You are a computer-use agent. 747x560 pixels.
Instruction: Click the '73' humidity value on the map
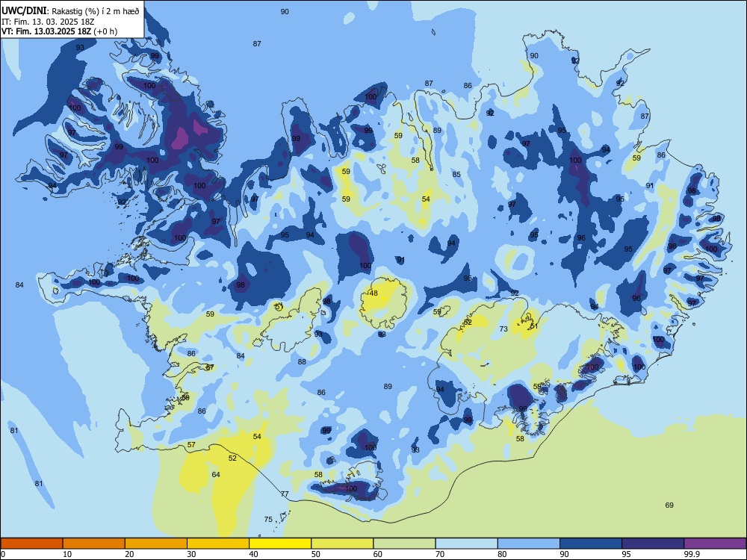[503, 329]
